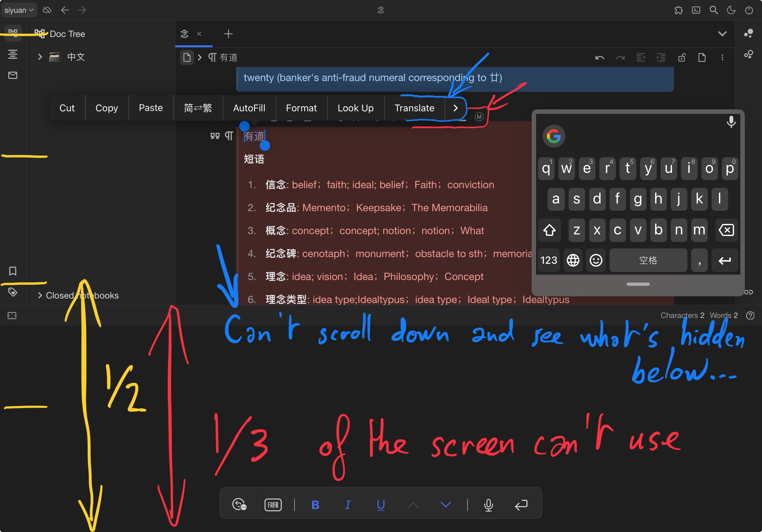Image resolution: width=762 pixels, height=532 pixels.
Task: Open the Outline panel icon in sidebar
Action: [x=13, y=54]
